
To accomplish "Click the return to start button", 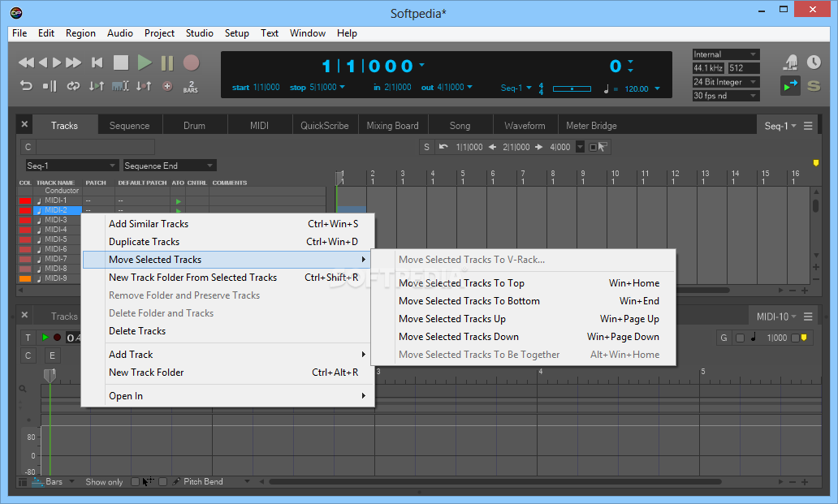I will (97, 63).
